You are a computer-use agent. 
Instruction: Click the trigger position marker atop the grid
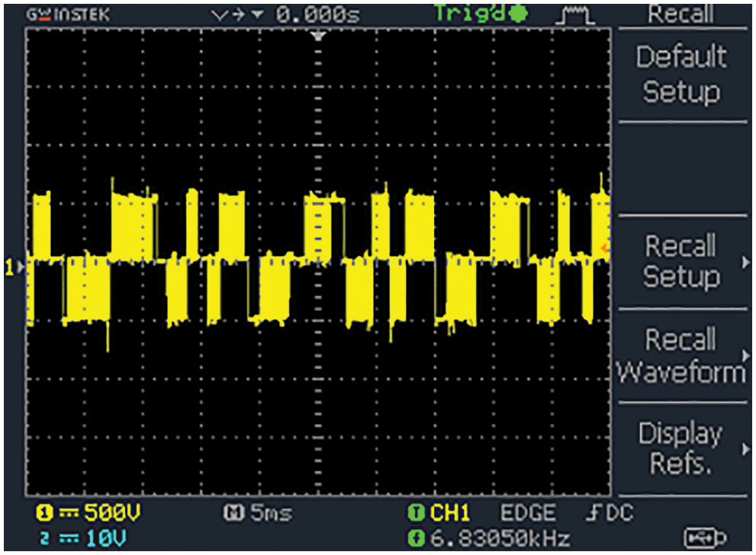click(319, 37)
